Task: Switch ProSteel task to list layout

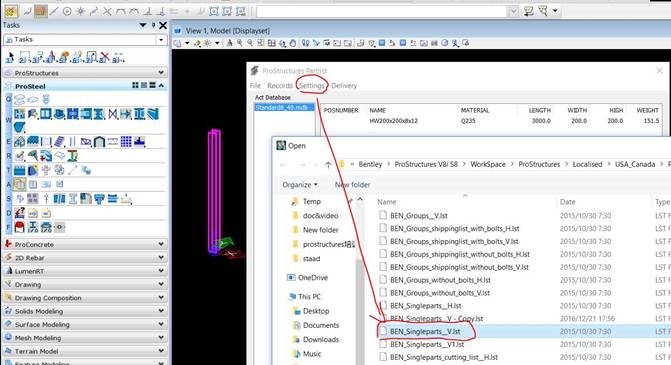Action: [152, 86]
